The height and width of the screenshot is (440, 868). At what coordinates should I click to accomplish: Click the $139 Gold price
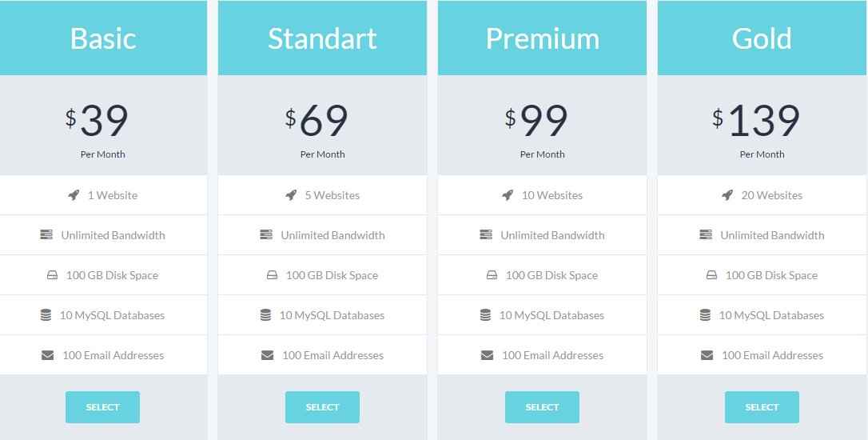pyautogui.click(x=757, y=121)
